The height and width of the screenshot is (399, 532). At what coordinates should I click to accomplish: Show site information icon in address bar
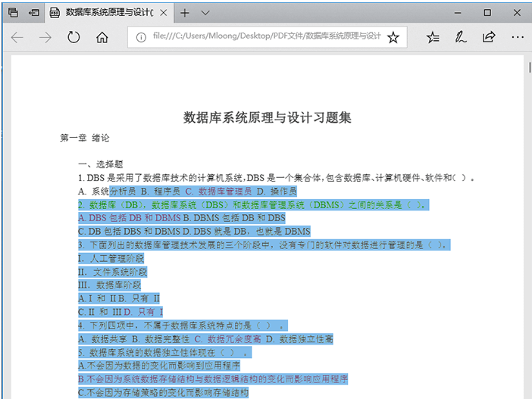[x=141, y=37]
